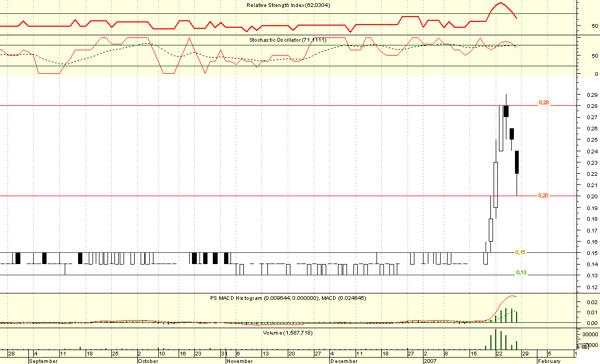Click the December month label

pos(344,361)
